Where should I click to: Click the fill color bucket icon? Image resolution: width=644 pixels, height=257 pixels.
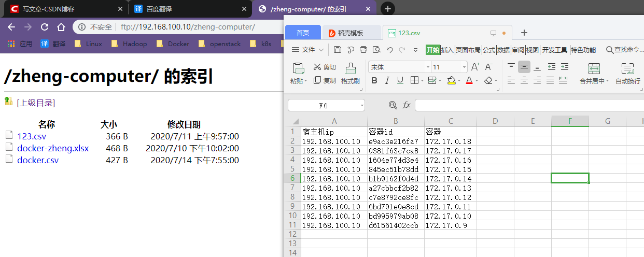(x=451, y=80)
